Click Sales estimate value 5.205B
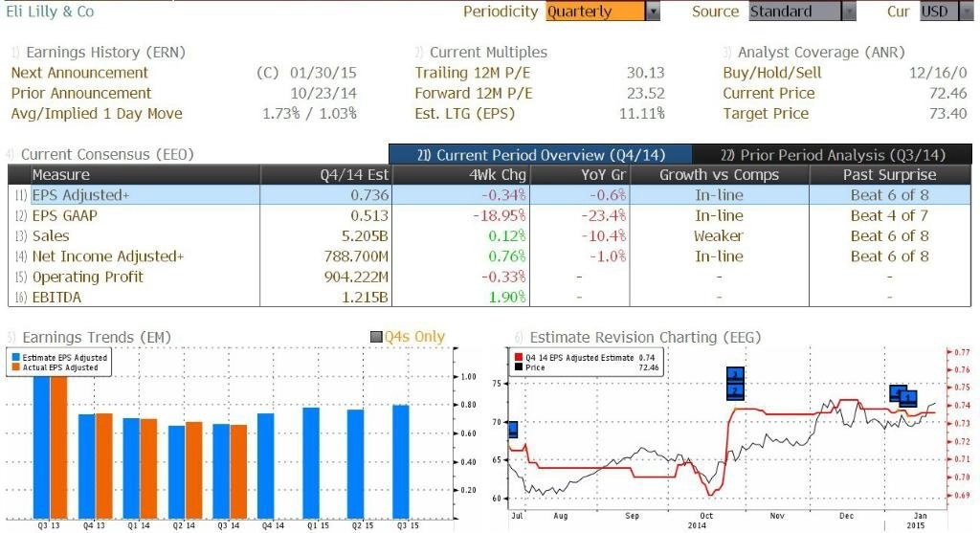The image size is (980, 533). click(365, 236)
